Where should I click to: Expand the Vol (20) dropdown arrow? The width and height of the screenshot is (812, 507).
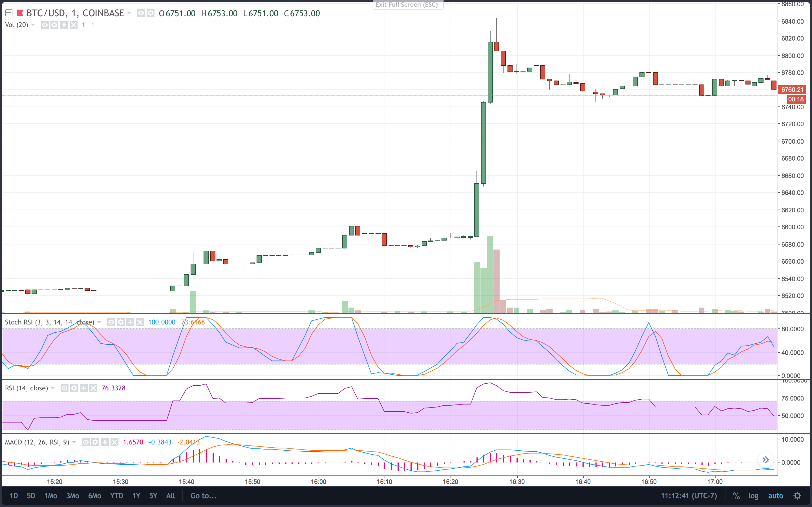[x=33, y=25]
